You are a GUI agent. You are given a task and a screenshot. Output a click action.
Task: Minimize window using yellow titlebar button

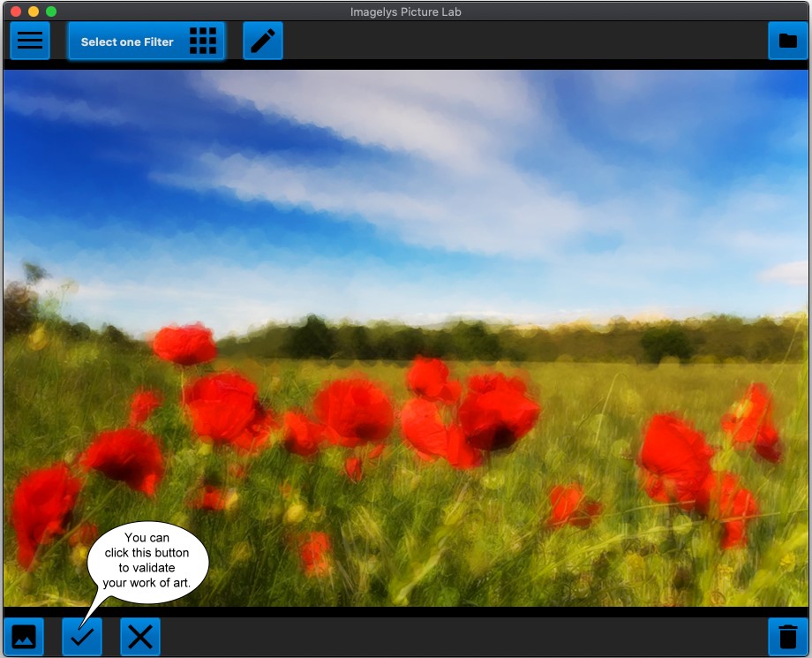(x=34, y=11)
